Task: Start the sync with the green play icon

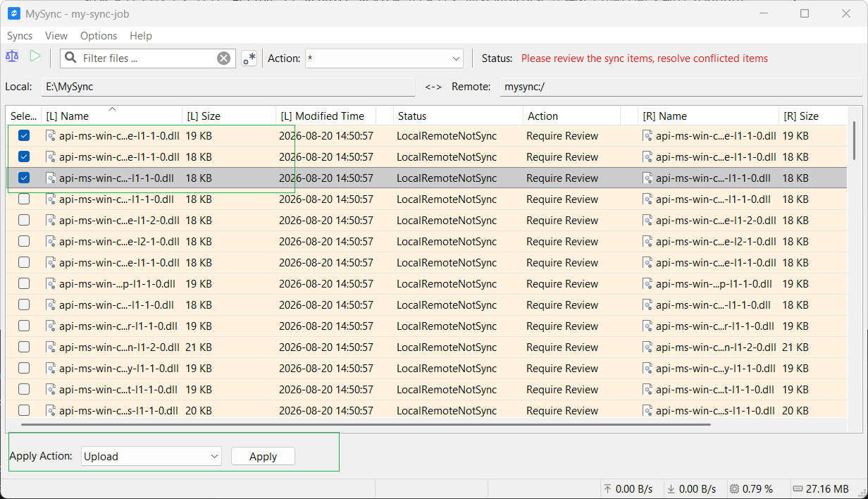Action: [x=35, y=56]
